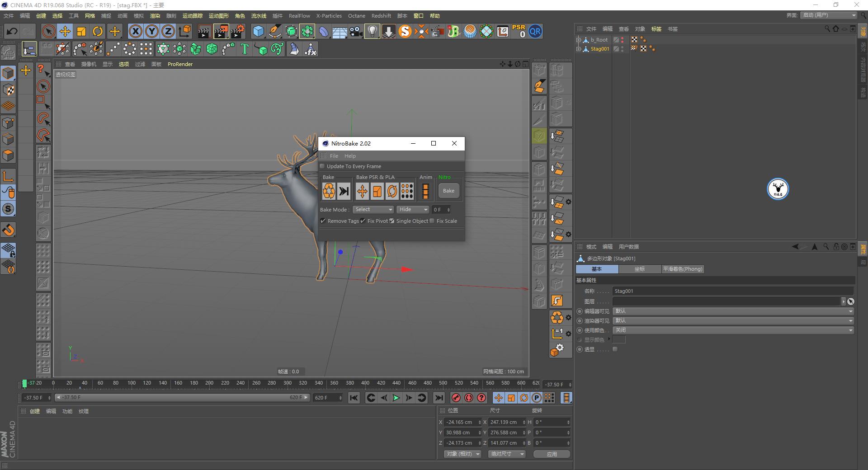868x470 pixels.
Task: Switch to the 坐标 tab
Action: pyautogui.click(x=639, y=269)
